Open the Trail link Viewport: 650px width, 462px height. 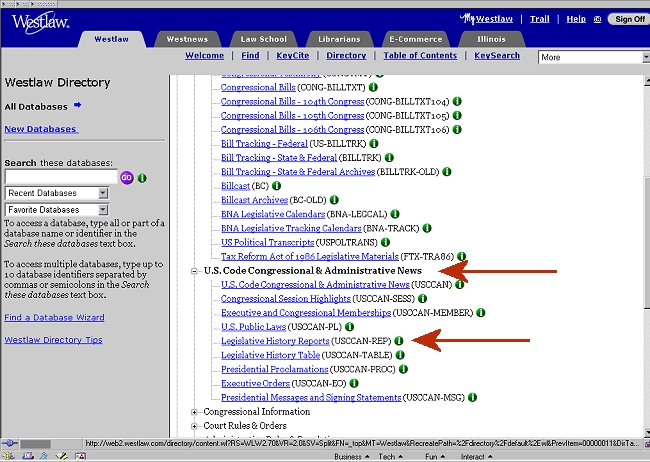coord(539,19)
